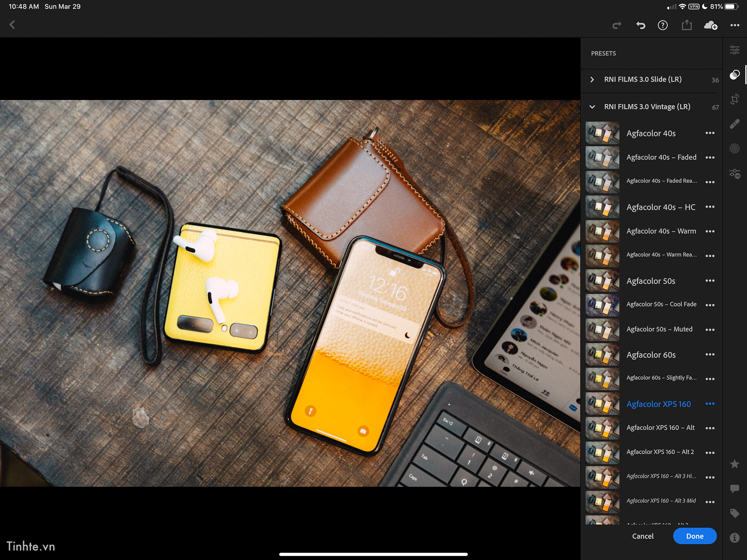747x560 pixels.
Task: Open the Versions sliders icon
Action: (x=735, y=174)
